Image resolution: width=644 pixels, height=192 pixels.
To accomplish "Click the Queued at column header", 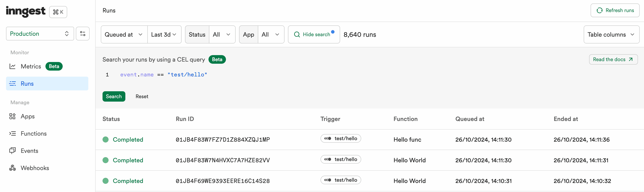I will [x=470, y=119].
